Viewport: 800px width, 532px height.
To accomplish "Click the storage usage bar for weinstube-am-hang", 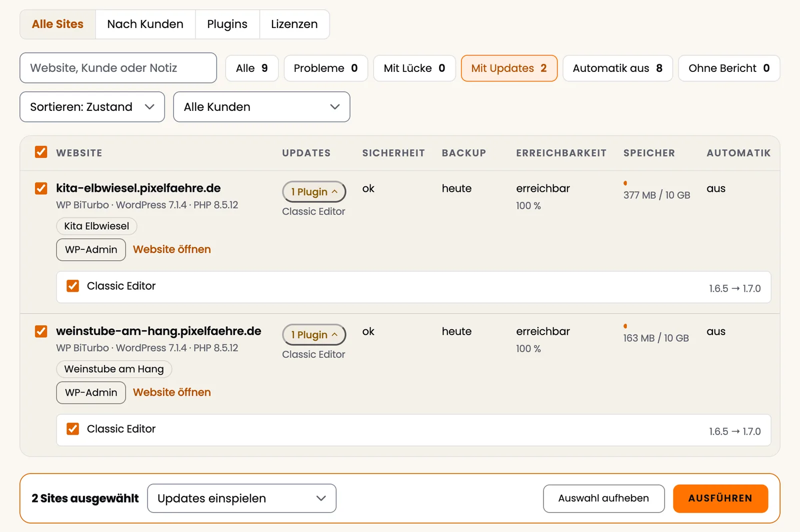I will pos(625,326).
